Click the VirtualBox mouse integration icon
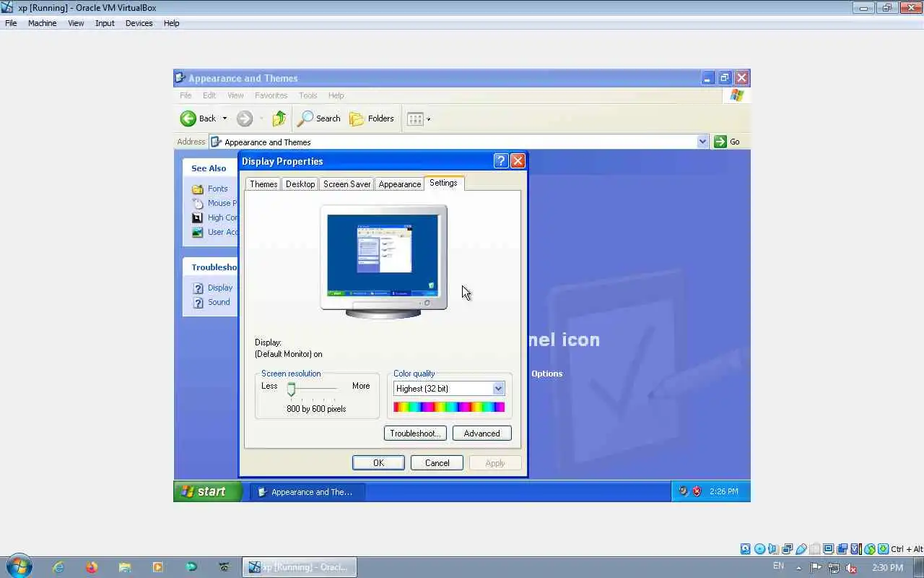924x578 pixels. pos(870,549)
